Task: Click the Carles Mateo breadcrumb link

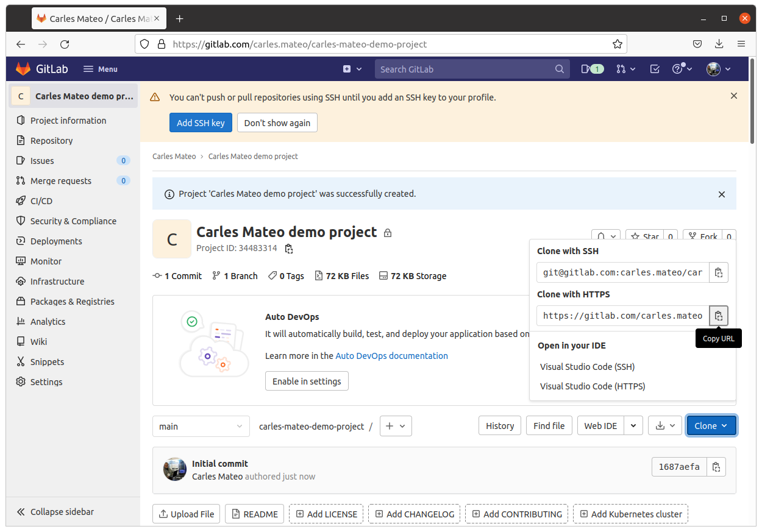Action: [x=174, y=157]
